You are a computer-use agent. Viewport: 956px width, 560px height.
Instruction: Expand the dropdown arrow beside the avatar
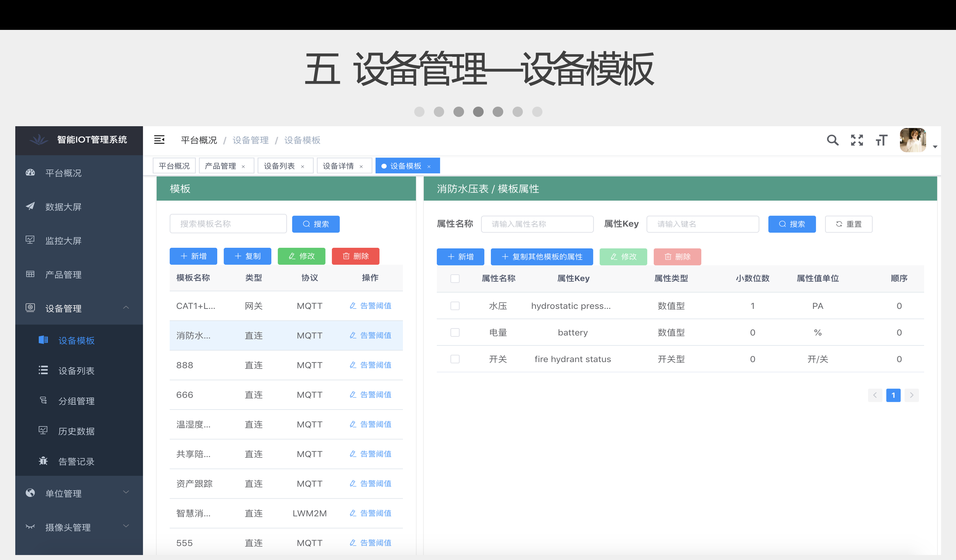pos(935,147)
